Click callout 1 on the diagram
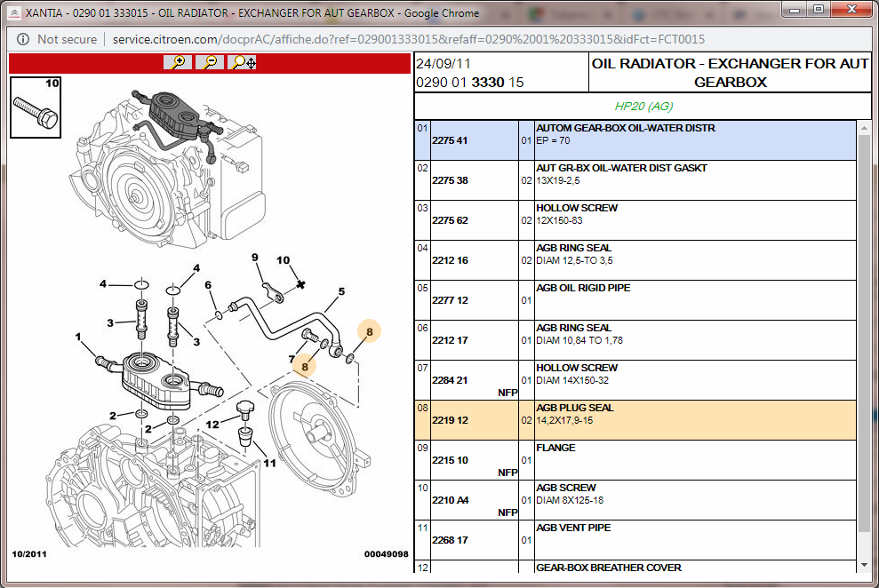 tap(78, 337)
